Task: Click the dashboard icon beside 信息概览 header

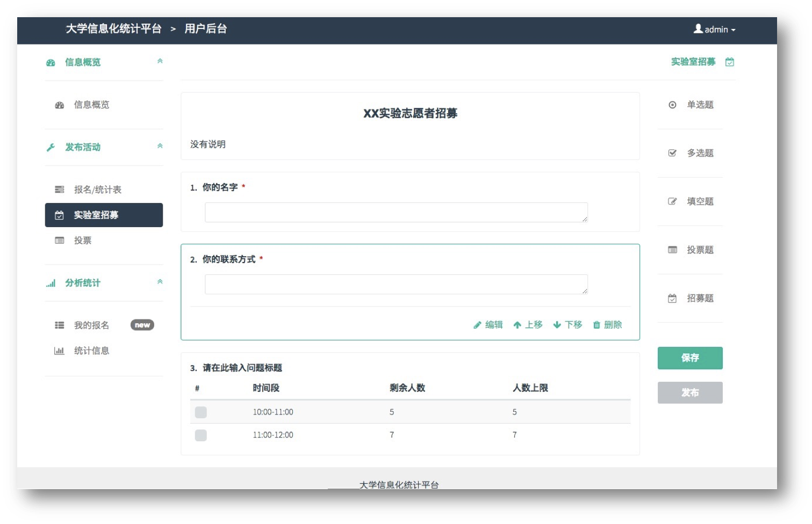Action: [51, 62]
